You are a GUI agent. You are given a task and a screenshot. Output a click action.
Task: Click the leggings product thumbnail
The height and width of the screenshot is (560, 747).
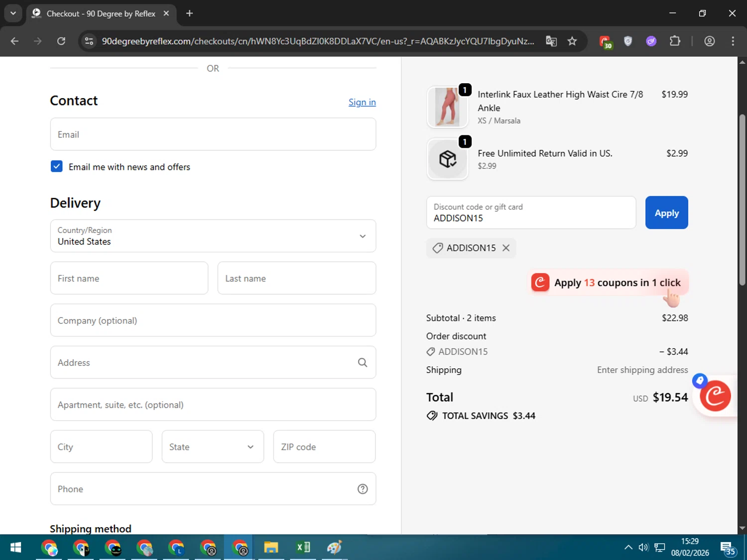pyautogui.click(x=448, y=107)
